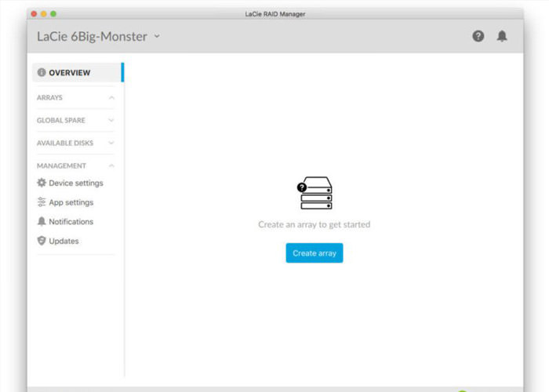Minimize the window with yellow button

click(44, 13)
